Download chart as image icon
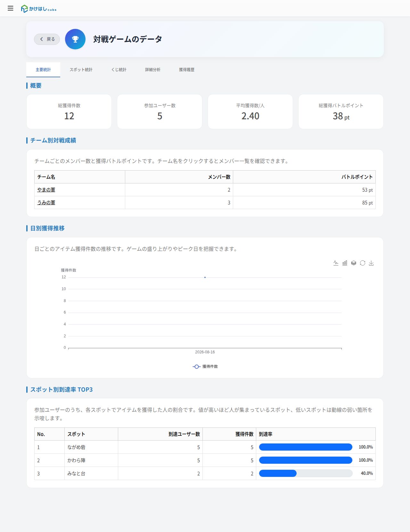410x532 pixels. click(x=371, y=263)
